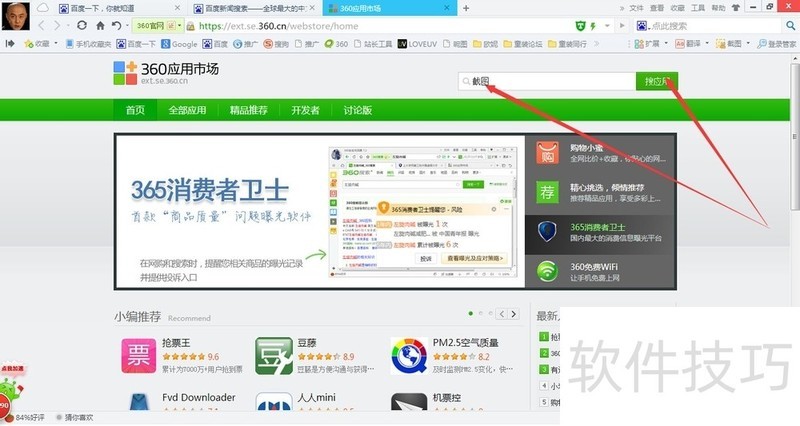Viewport: 800px width, 426px height.
Task: Select the first carousel dot indicator
Action: (471, 313)
